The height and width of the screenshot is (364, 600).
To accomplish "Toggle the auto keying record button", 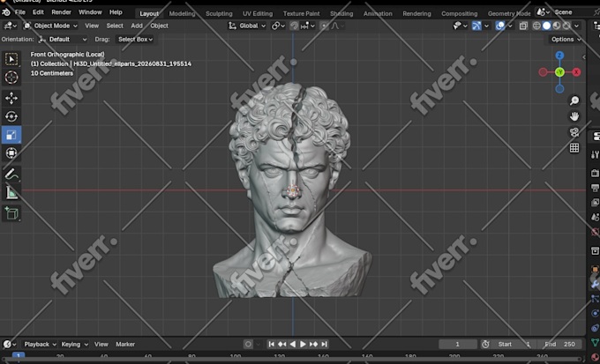I will (248, 344).
